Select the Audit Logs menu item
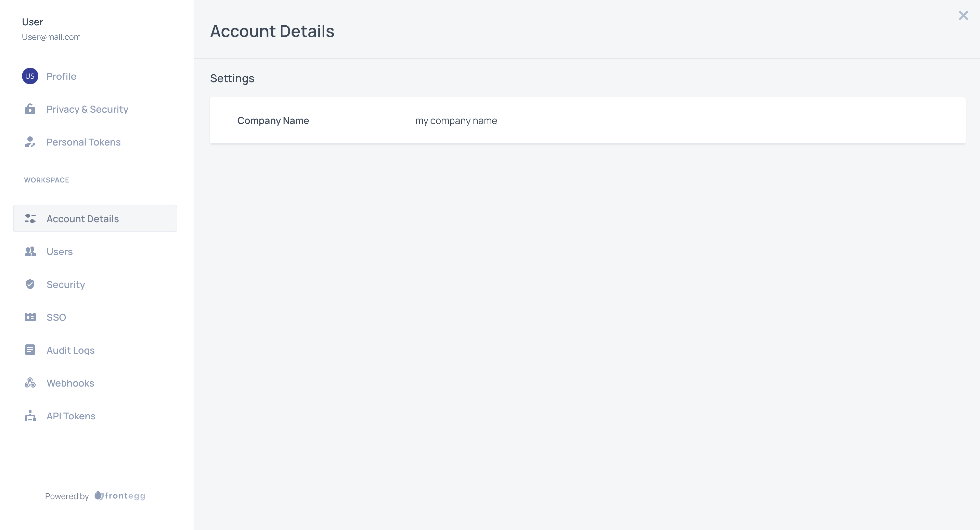Image resolution: width=980 pixels, height=530 pixels. tap(70, 350)
